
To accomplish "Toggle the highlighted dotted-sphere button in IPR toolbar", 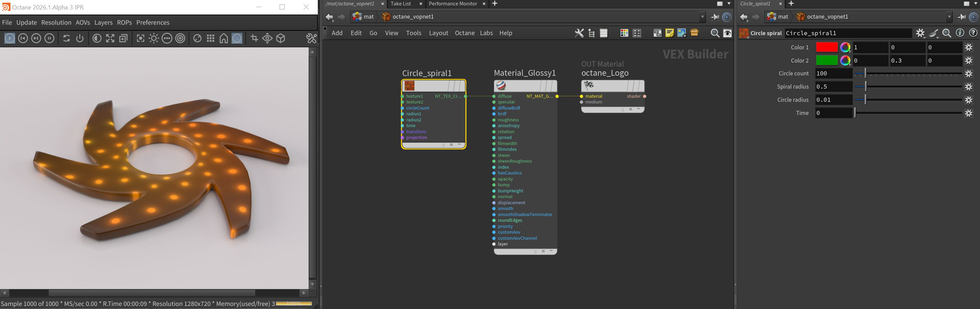I will [237, 39].
